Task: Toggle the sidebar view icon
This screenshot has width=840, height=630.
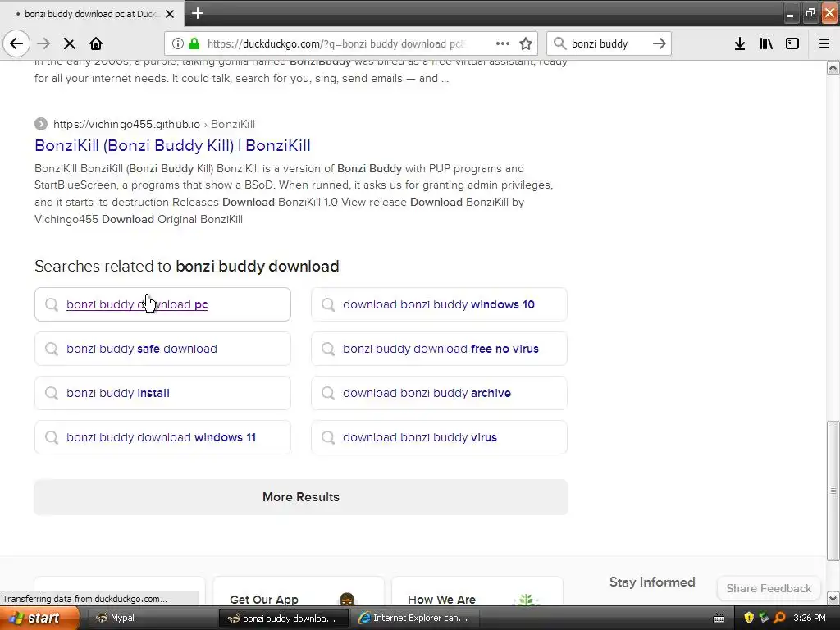Action: [x=792, y=43]
